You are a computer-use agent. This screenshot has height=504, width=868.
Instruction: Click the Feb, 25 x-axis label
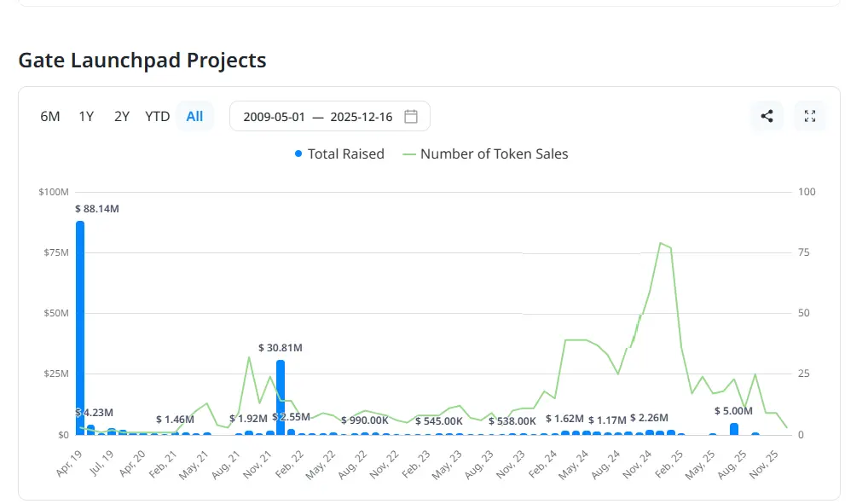[x=669, y=464]
